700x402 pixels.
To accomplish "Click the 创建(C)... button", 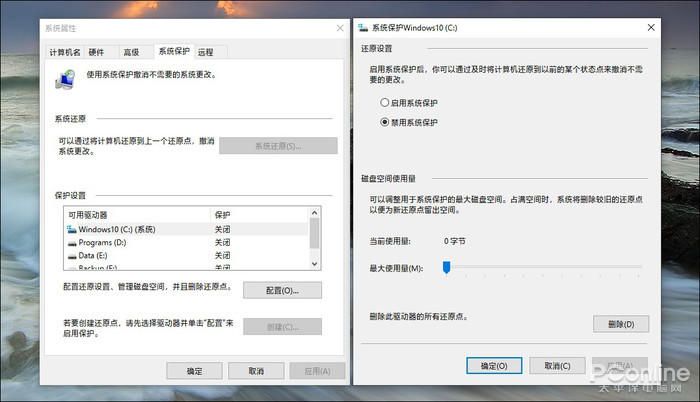I will (x=282, y=327).
